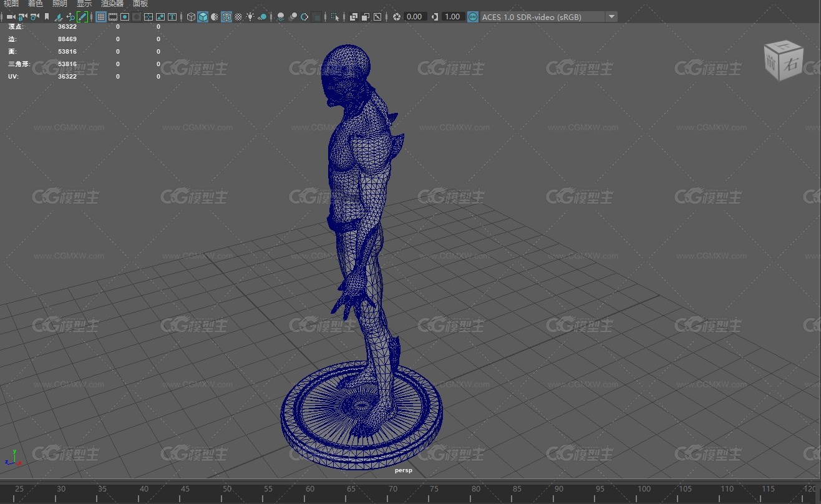Click the 边 edge count 88469

pos(67,39)
